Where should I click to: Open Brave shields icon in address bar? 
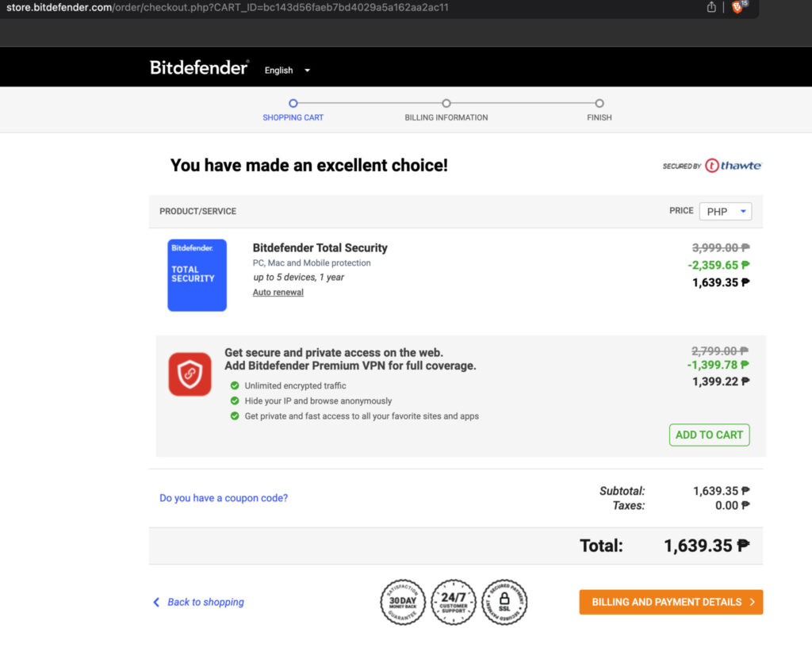pyautogui.click(x=738, y=7)
